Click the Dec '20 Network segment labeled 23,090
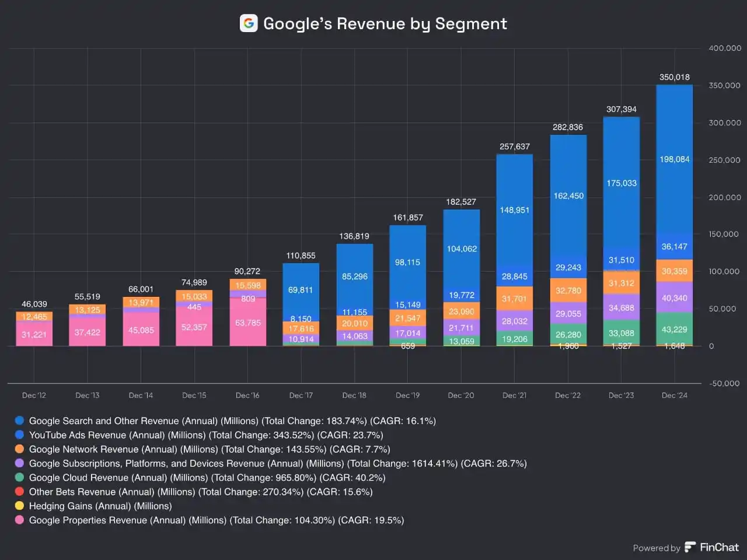The height and width of the screenshot is (560, 747). point(461,311)
